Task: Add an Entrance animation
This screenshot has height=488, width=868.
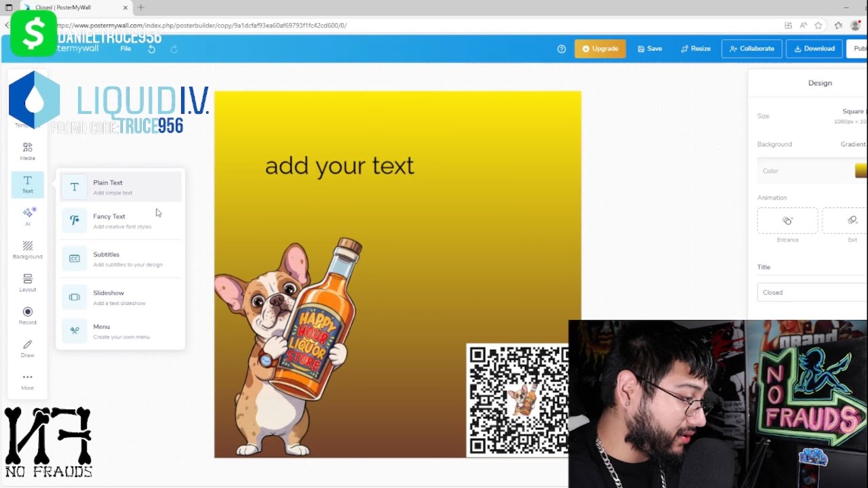Action: [x=787, y=221]
